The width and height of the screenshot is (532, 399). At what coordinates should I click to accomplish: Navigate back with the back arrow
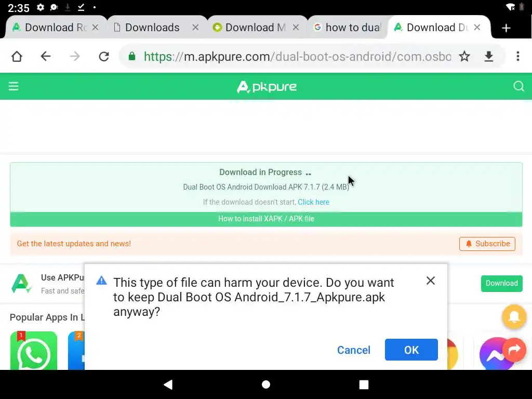(x=46, y=56)
